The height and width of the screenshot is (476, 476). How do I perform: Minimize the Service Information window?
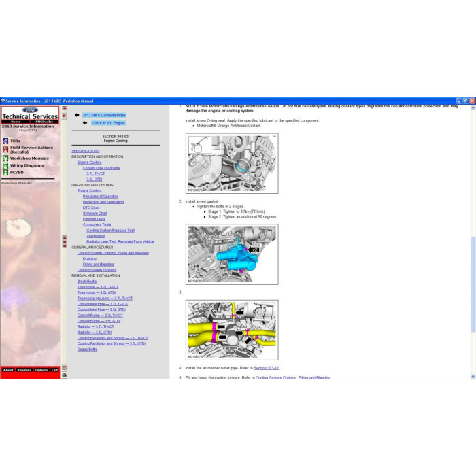click(x=459, y=101)
